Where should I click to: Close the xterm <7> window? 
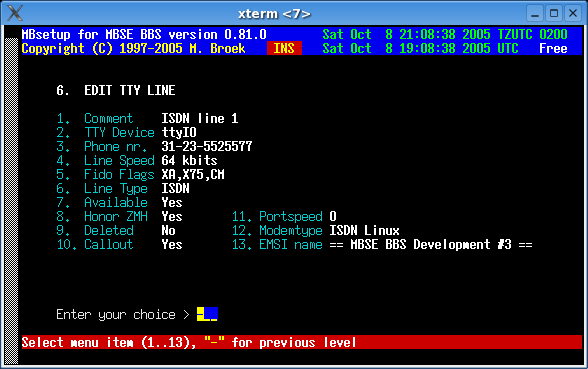[x=573, y=14]
